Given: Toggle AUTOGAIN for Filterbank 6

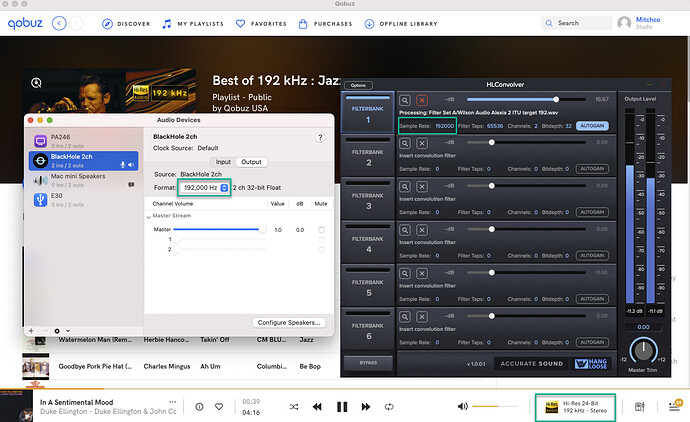Looking at the screenshot, I should pos(592,342).
